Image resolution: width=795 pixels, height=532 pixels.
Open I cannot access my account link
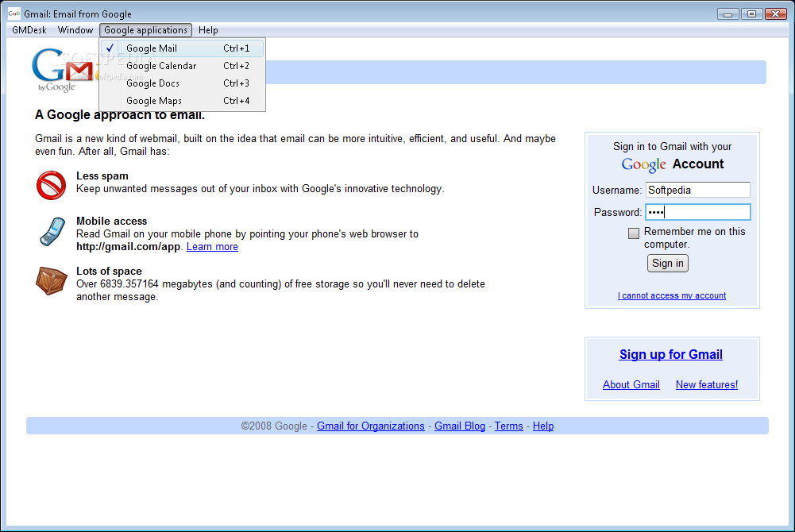point(672,295)
